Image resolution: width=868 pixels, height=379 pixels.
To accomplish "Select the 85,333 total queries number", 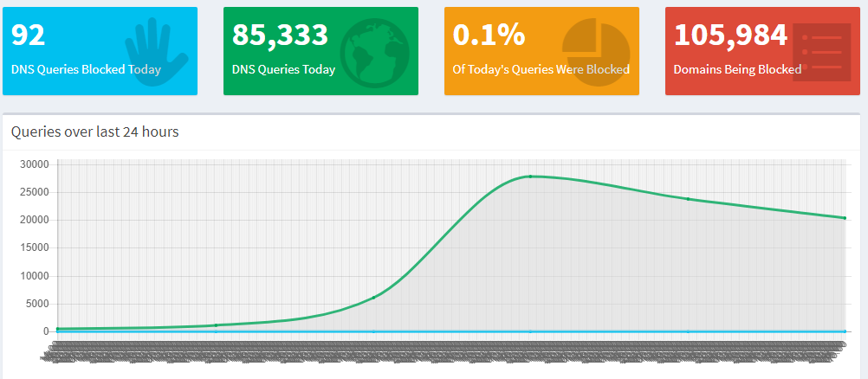I will pyautogui.click(x=280, y=35).
